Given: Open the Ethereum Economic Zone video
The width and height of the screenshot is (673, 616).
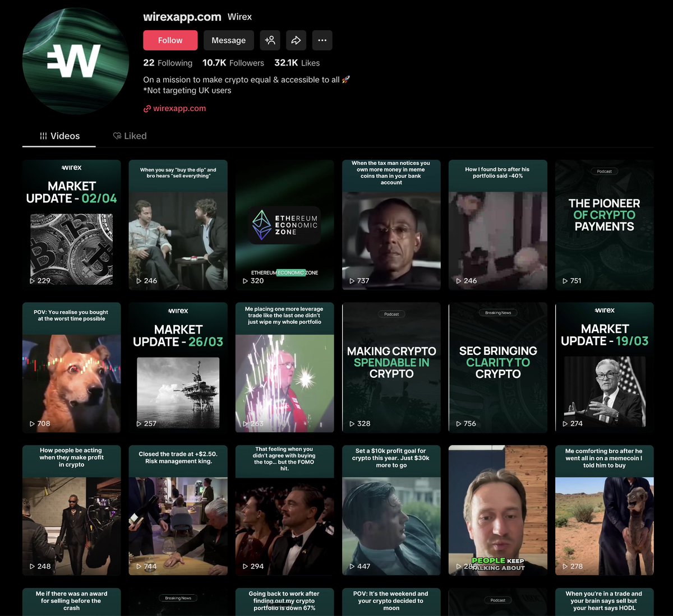Looking at the screenshot, I should [x=285, y=225].
